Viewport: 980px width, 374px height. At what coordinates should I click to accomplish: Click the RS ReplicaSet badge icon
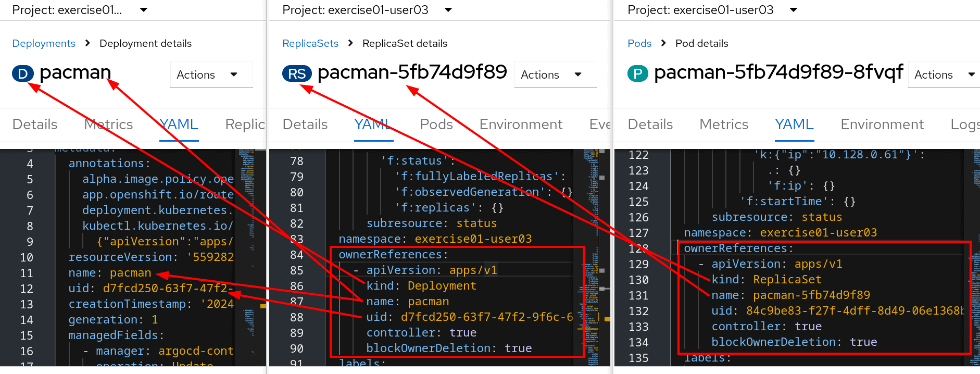(x=297, y=74)
